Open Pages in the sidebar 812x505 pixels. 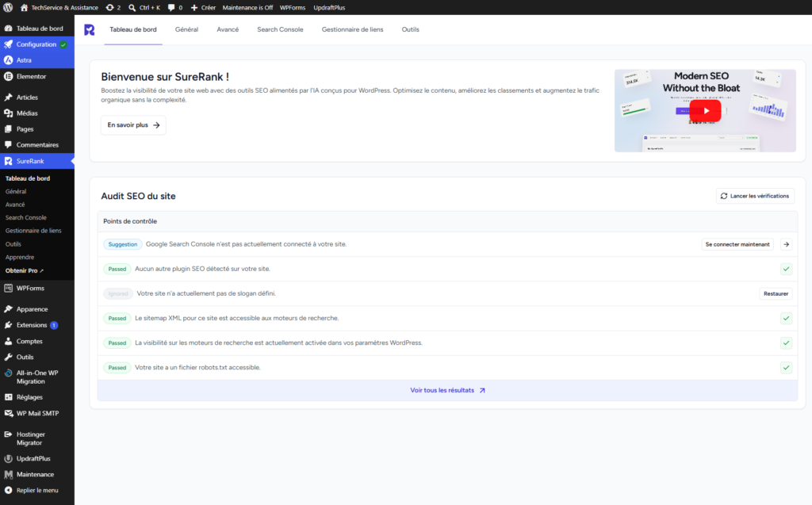click(x=36, y=129)
